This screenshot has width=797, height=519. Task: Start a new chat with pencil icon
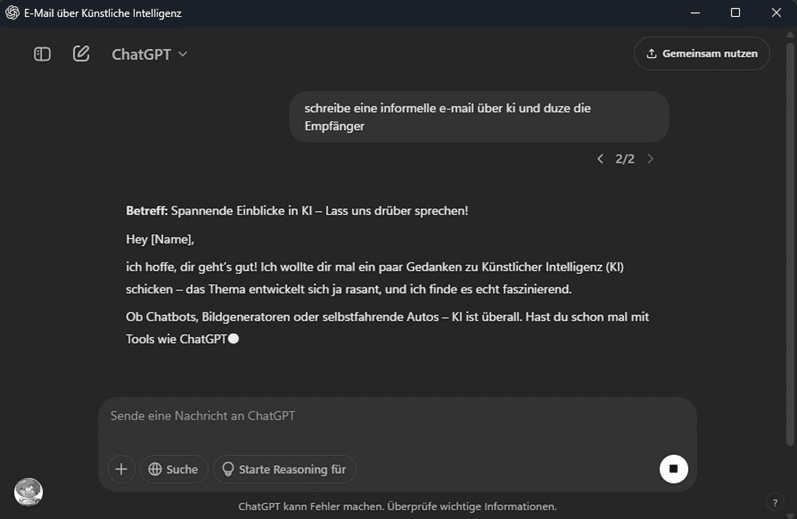click(x=81, y=54)
